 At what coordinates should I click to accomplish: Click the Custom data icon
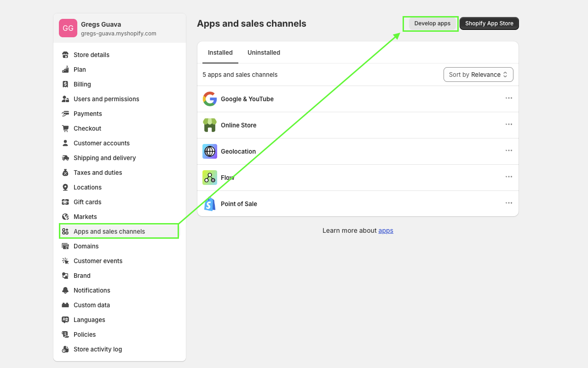pos(65,305)
